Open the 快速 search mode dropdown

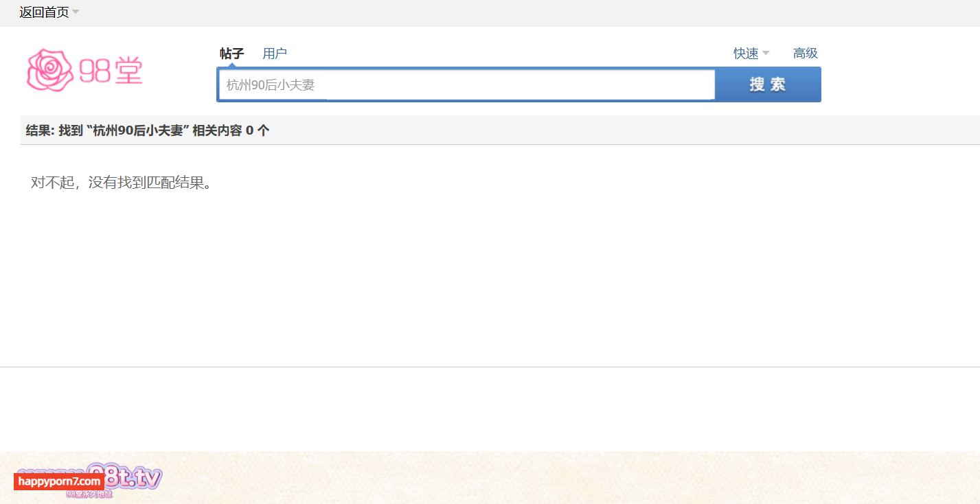click(746, 54)
